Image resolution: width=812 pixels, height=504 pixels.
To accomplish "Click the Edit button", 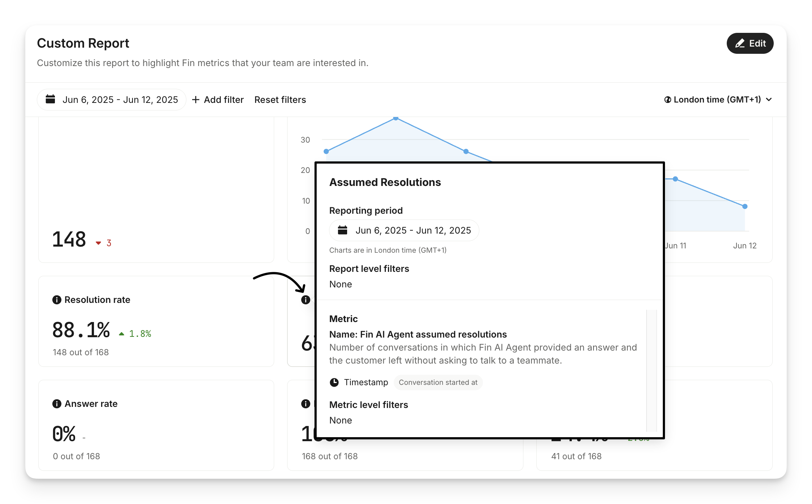I will point(750,43).
